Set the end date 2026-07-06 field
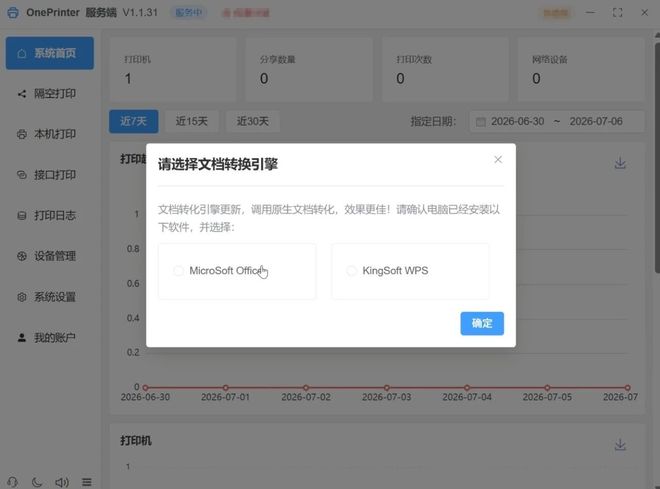This screenshot has width=660, height=489. (x=596, y=121)
